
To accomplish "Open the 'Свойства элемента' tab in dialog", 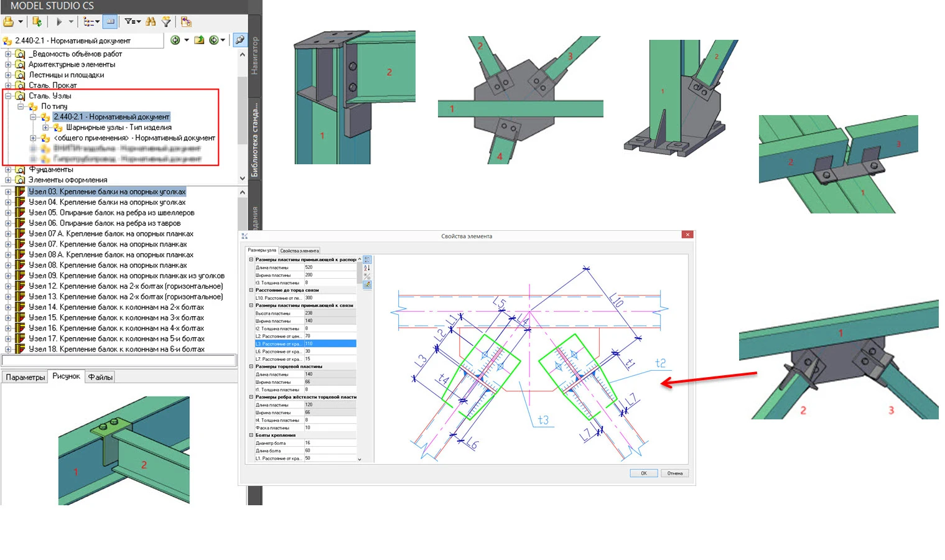I will tap(299, 251).
